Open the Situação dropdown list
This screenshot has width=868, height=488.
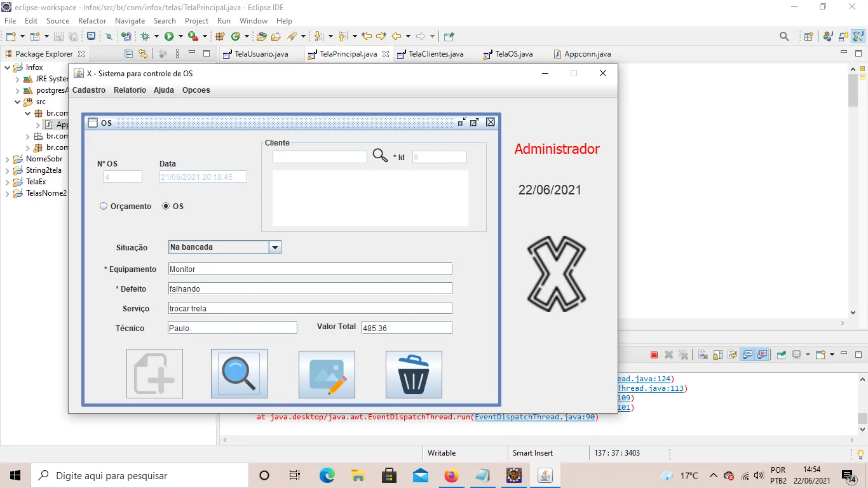click(275, 247)
